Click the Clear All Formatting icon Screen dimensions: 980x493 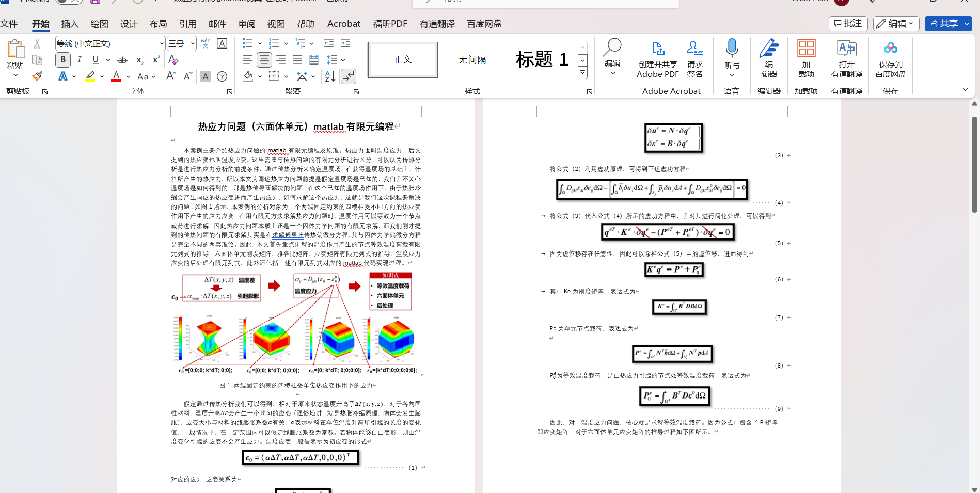coord(173,60)
